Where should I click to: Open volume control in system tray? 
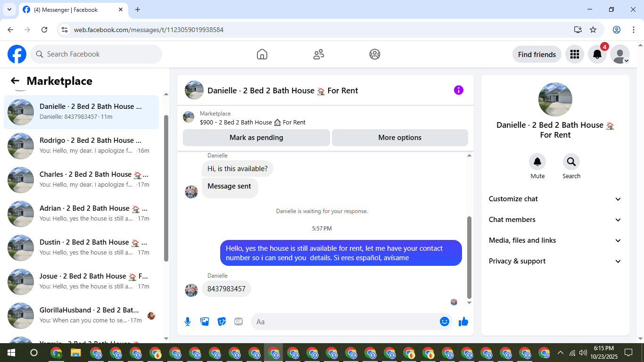(583, 353)
